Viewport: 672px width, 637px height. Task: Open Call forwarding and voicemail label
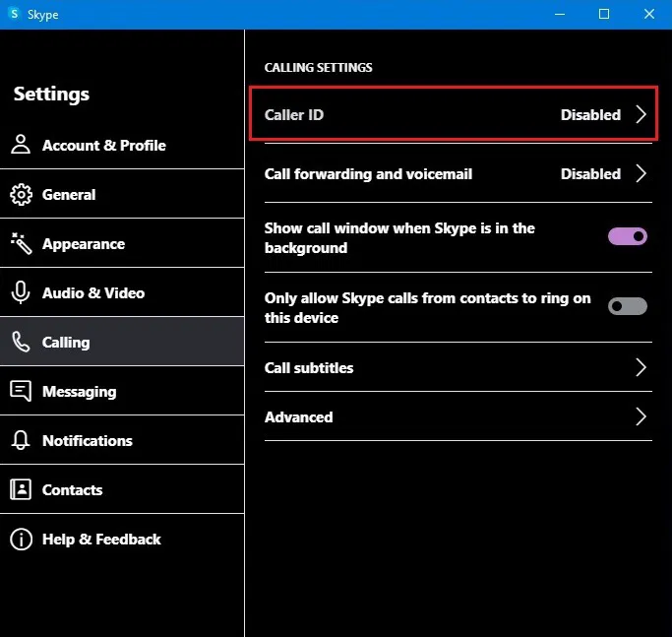coord(368,174)
